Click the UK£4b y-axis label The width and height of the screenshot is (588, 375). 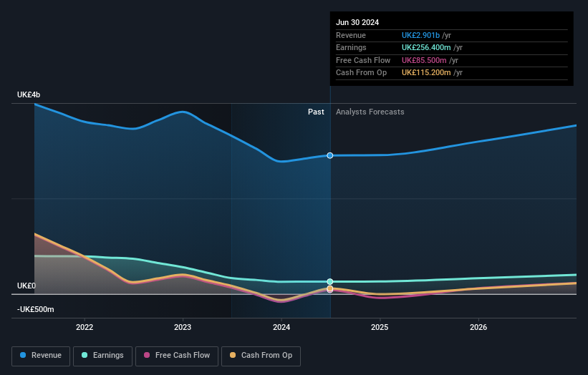[x=29, y=94]
